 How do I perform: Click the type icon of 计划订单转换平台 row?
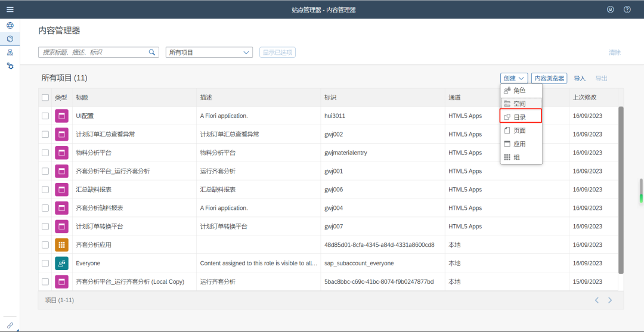[x=61, y=226]
